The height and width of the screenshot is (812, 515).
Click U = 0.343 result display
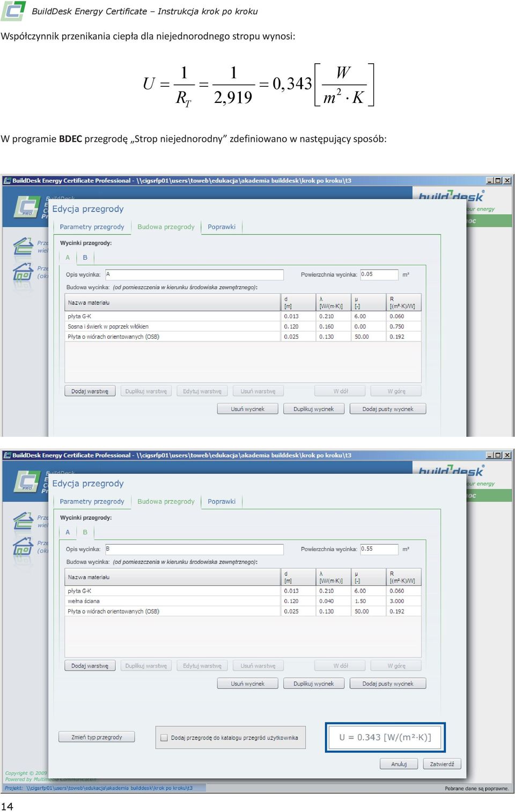(385, 737)
